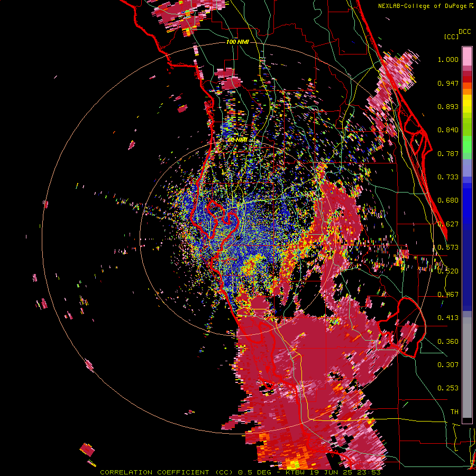Select the 0.627 color scale value
The width and height of the screenshot is (476, 476).
click(x=448, y=224)
